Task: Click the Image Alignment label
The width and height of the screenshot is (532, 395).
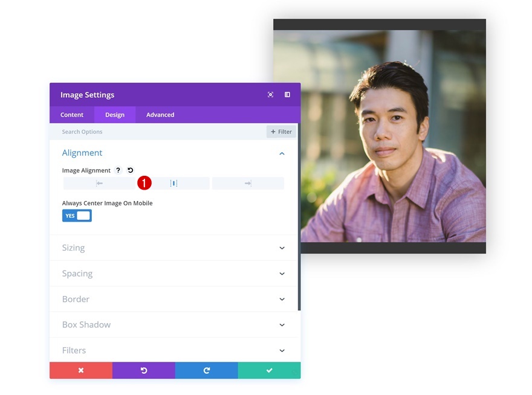Action: point(86,170)
